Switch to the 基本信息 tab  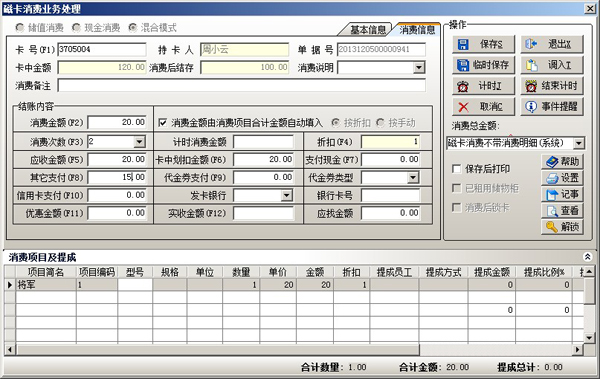click(367, 29)
